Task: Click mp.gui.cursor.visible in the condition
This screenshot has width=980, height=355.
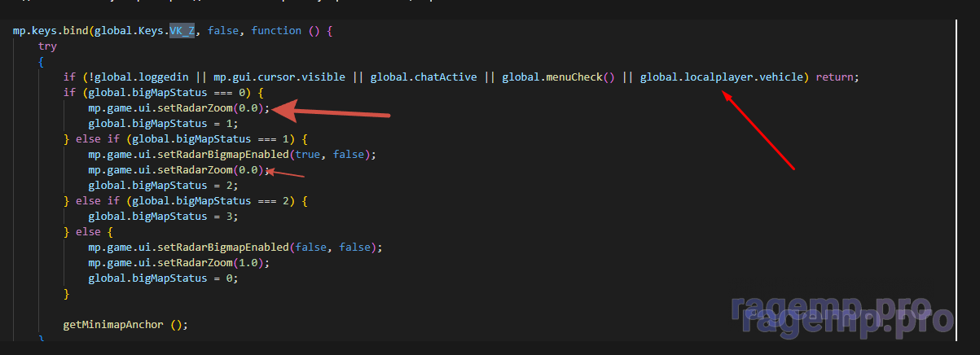Action: pyautogui.click(x=279, y=77)
